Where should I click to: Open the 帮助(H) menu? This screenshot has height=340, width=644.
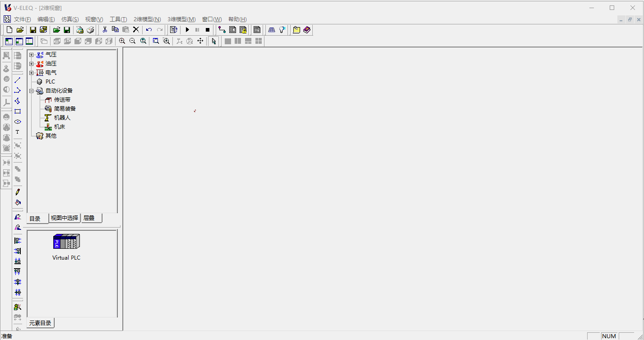237,19
